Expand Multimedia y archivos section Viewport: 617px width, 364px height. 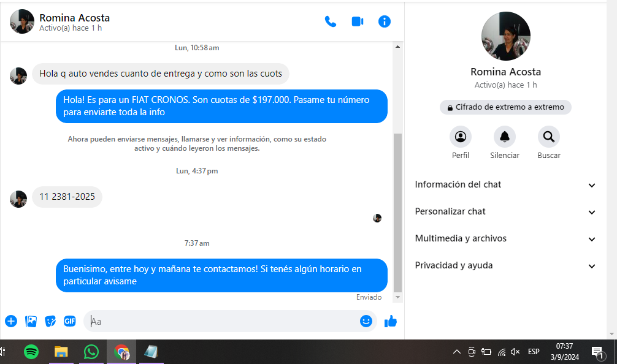(505, 239)
